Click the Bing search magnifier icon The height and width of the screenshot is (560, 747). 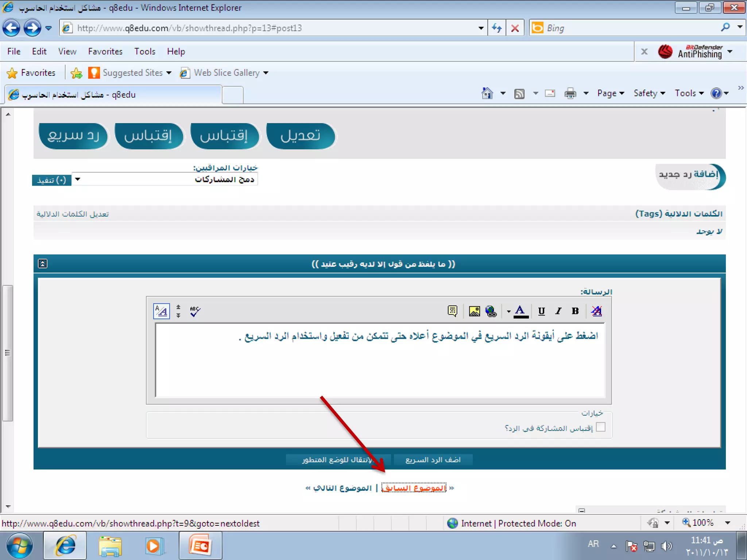725,28
